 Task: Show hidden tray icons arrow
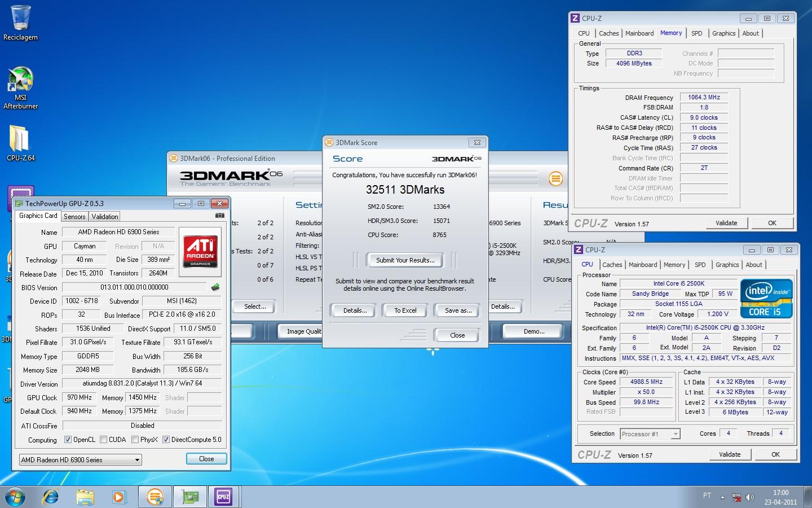pyautogui.click(x=722, y=497)
